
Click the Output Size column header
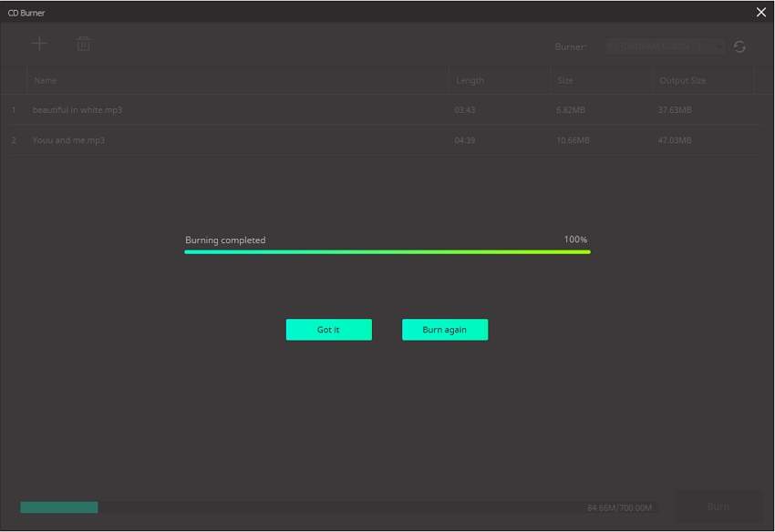click(x=682, y=80)
